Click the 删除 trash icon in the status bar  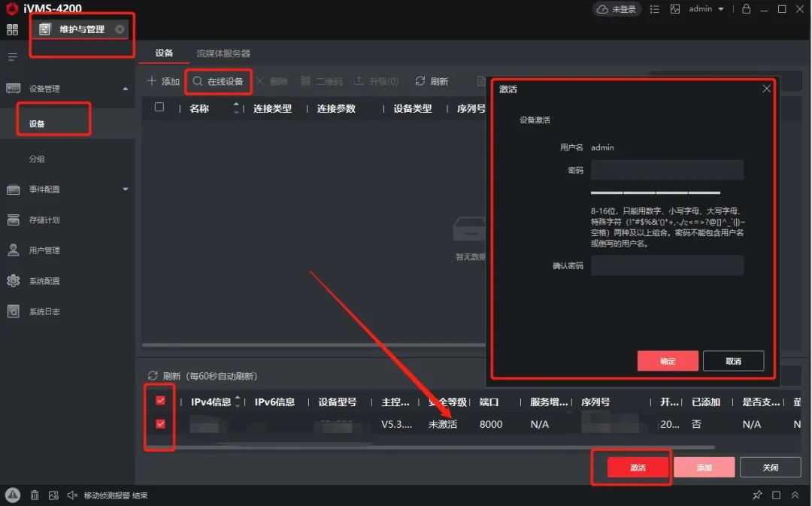tap(35, 495)
